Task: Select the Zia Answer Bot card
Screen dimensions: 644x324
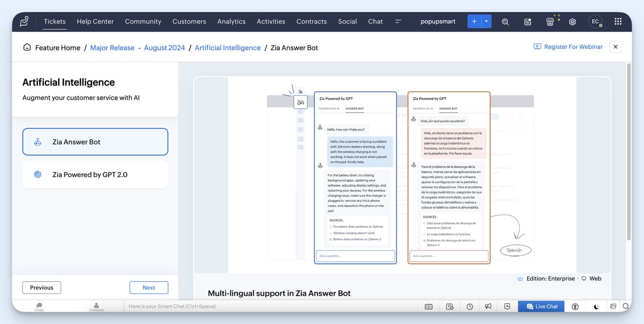Action: (x=95, y=142)
